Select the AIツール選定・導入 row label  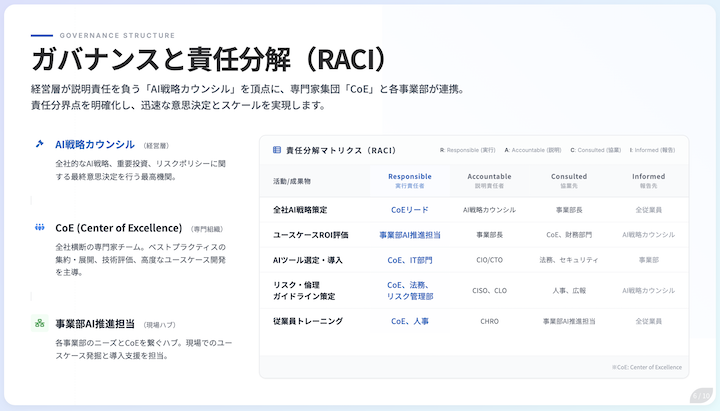[307, 260]
